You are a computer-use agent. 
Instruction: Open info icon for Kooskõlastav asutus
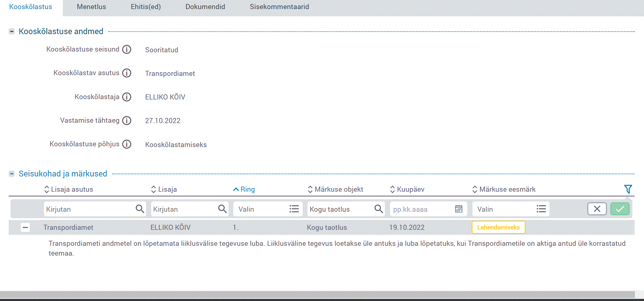pyautogui.click(x=126, y=73)
